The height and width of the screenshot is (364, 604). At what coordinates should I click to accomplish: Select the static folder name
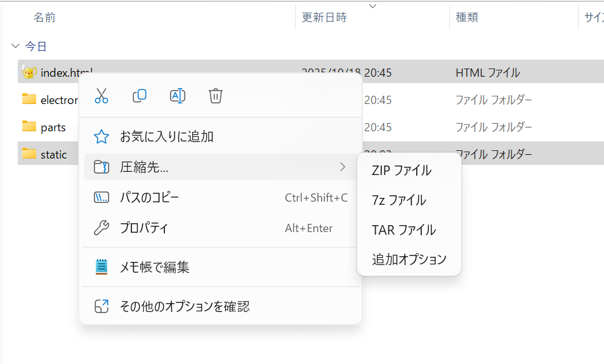coord(53,155)
